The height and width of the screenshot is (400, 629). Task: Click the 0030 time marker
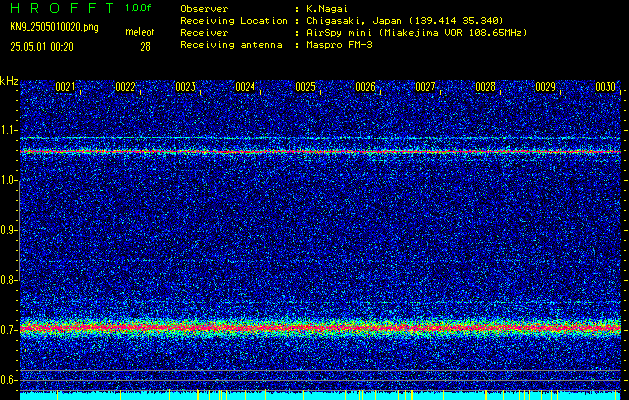click(605, 87)
